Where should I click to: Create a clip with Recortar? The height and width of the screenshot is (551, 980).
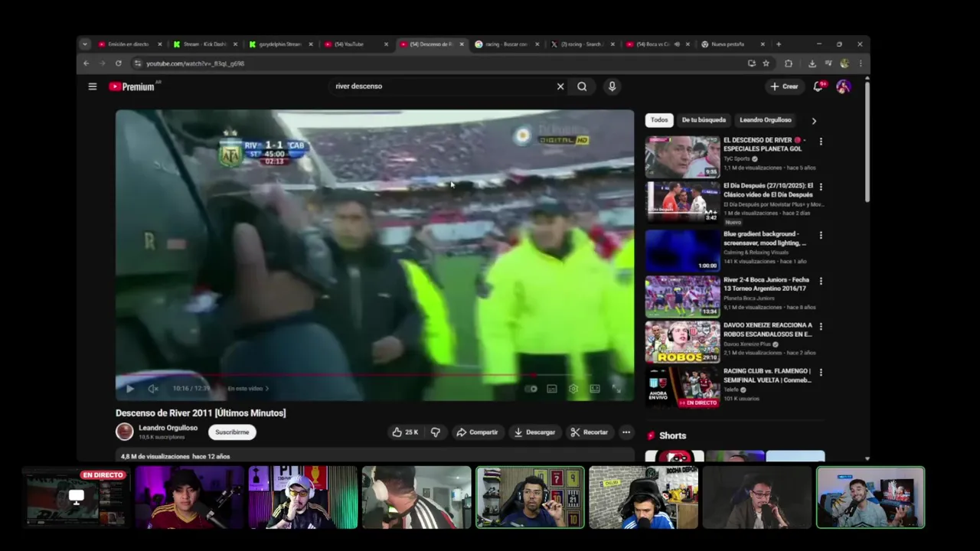[x=590, y=432]
